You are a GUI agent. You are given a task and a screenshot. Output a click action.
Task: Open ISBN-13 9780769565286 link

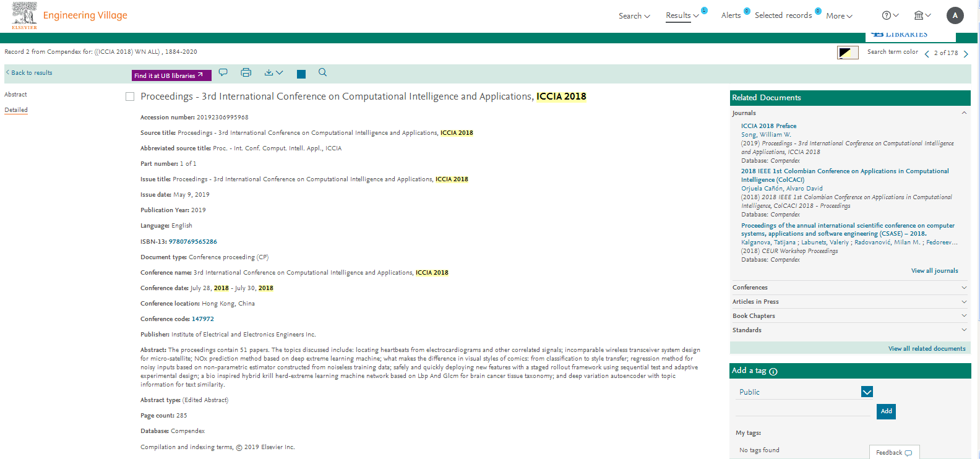click(x=193, y=242)
